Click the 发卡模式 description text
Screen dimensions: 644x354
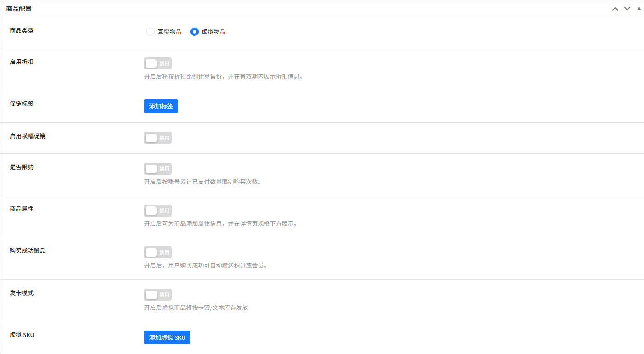[196, 308]
